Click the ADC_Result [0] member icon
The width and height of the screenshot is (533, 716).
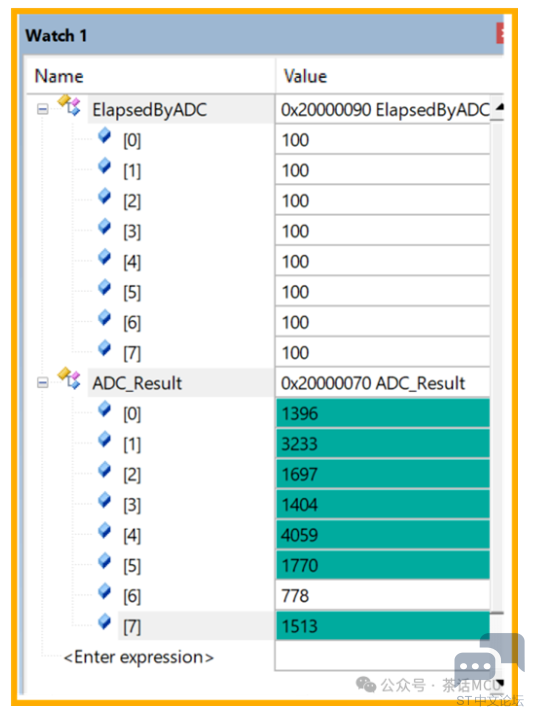click(x=105, y=409)
